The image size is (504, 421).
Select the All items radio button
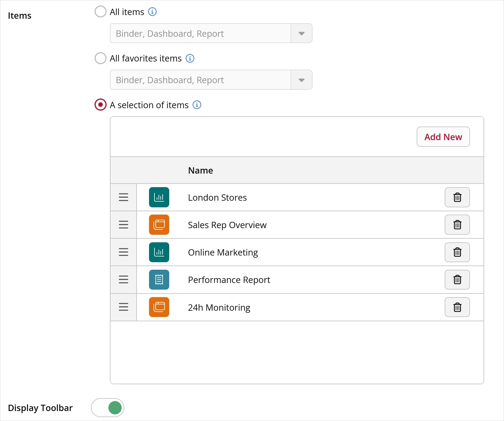pyautogui.click(x=101, y=12)
